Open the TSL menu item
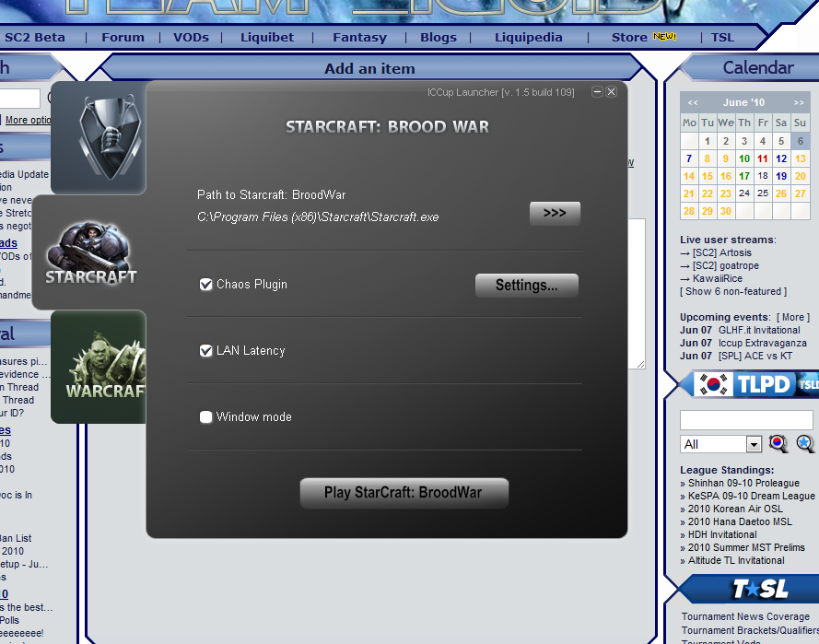 coord(722,38)
